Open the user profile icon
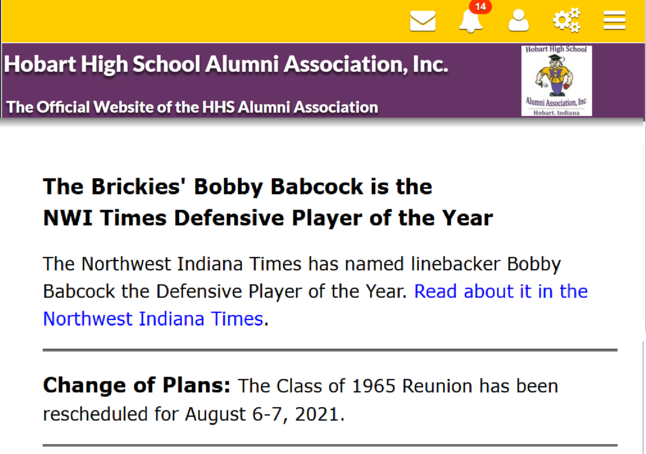 click(x=518, y=21)
